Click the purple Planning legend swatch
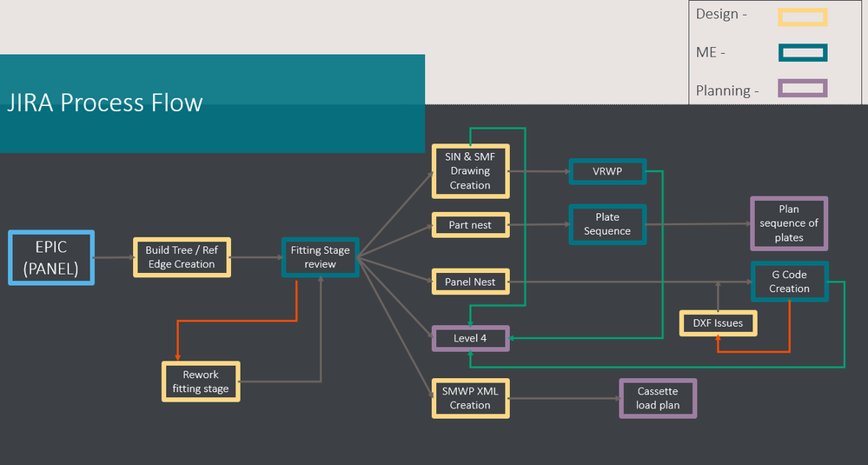Screen dimensions: 868x465 point(803,88)
